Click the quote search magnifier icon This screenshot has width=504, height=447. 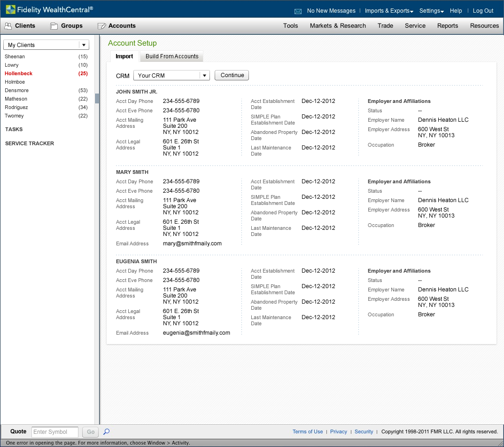point(107,431)
